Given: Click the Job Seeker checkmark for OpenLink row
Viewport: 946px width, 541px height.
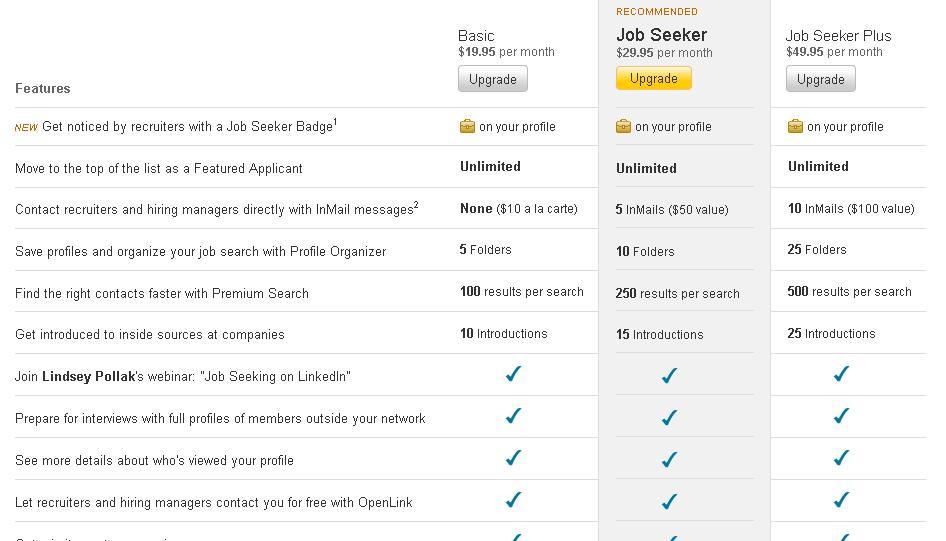Looking at the screenshot, I should tap(669, 501).
